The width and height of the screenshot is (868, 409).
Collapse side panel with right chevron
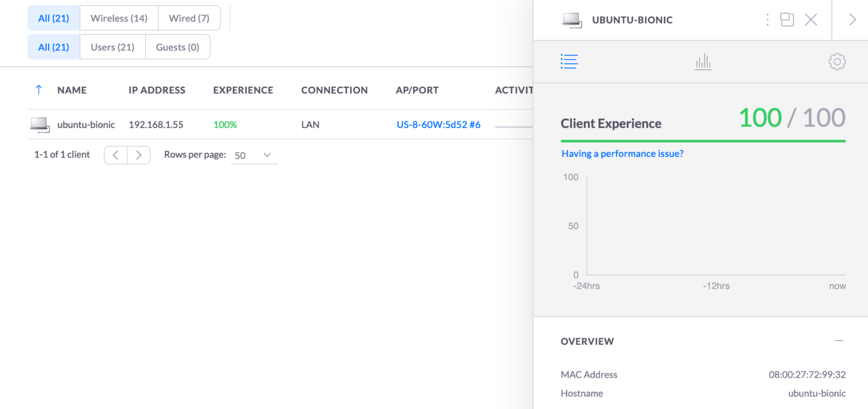(x=852, y=20)
